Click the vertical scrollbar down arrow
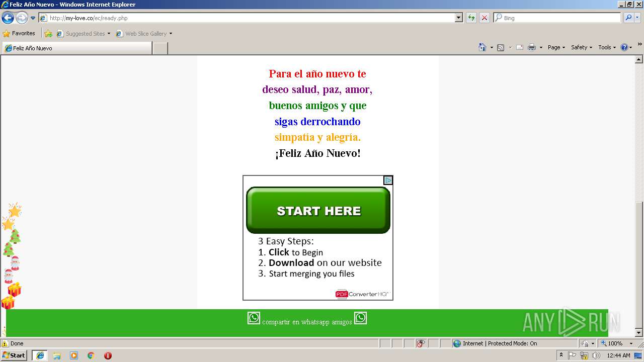The height and width of the screenshot is (362, 644). tap(639, 333)
